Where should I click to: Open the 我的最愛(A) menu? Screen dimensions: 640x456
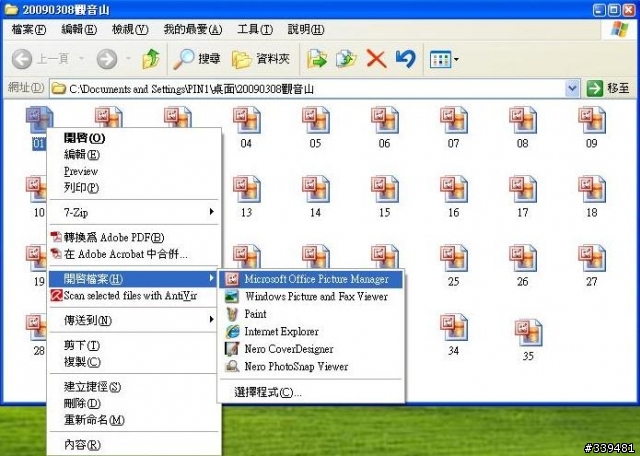[193, 29]
